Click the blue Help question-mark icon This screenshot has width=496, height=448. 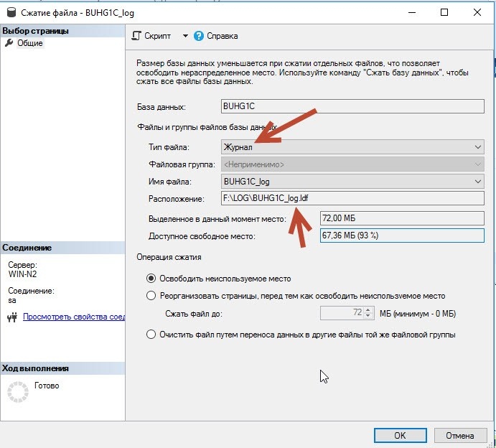click(199, 36)
